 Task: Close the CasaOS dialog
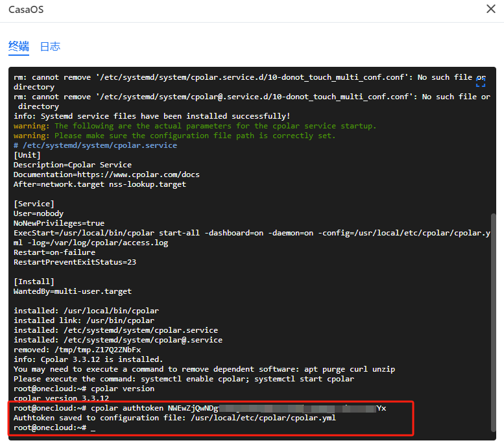pos(491,9)
